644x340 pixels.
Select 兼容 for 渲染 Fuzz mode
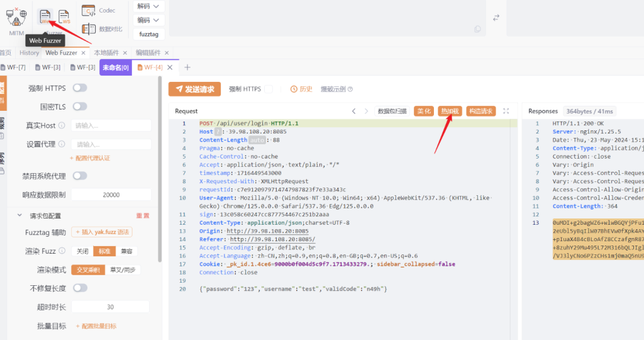click(128, 251)
